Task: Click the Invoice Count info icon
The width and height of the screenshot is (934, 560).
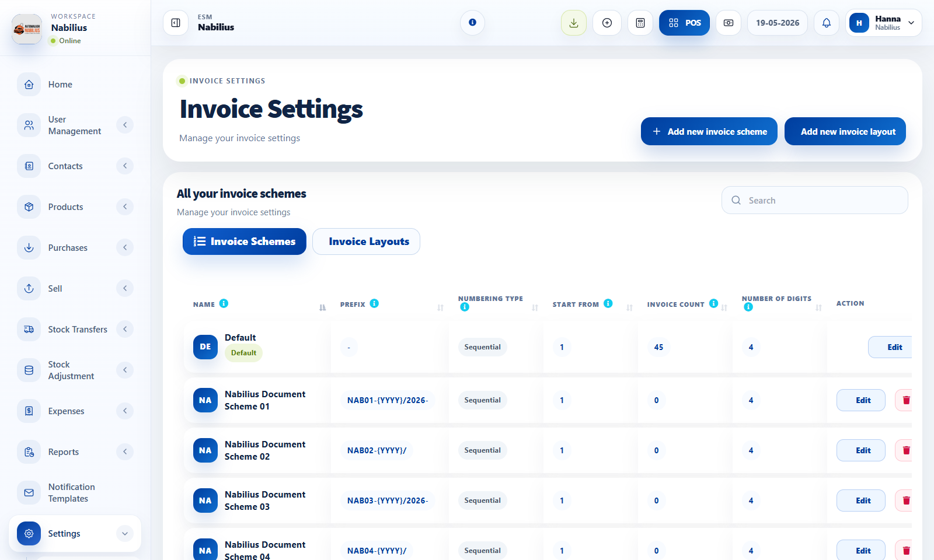Action: pos(713,303)
